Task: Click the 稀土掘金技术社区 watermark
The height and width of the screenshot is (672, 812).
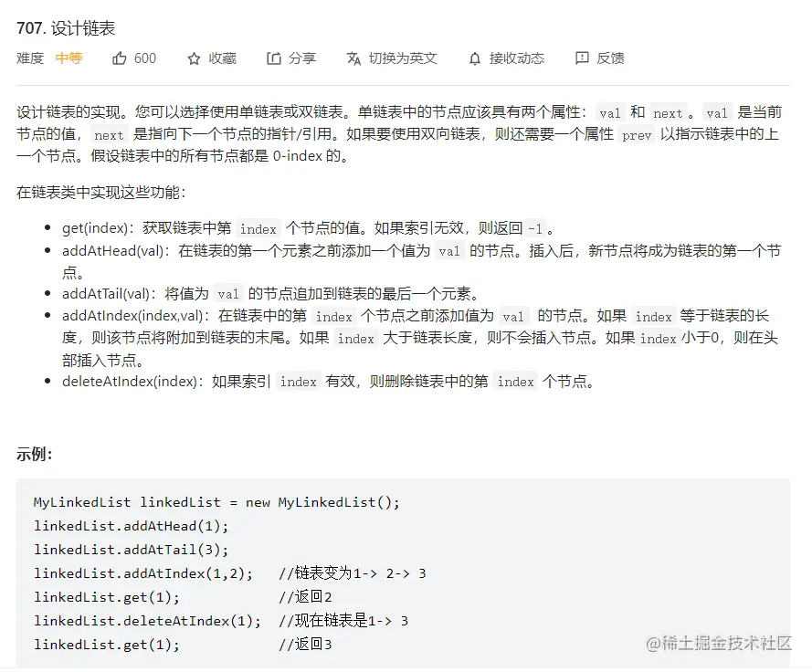Action: (x=719, y=644)
